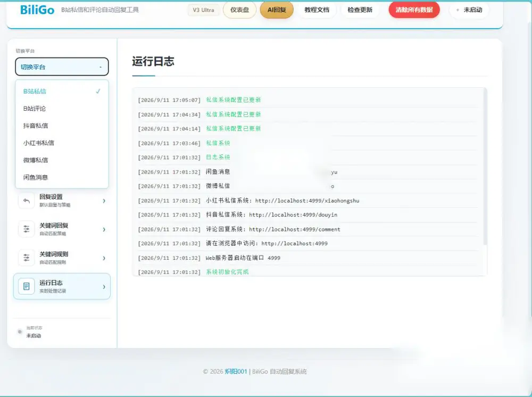The height and width of the screenshot is (397, 532).
Task: Expand 关键词规则 with its chevron arrow
Action: (104, 258)
